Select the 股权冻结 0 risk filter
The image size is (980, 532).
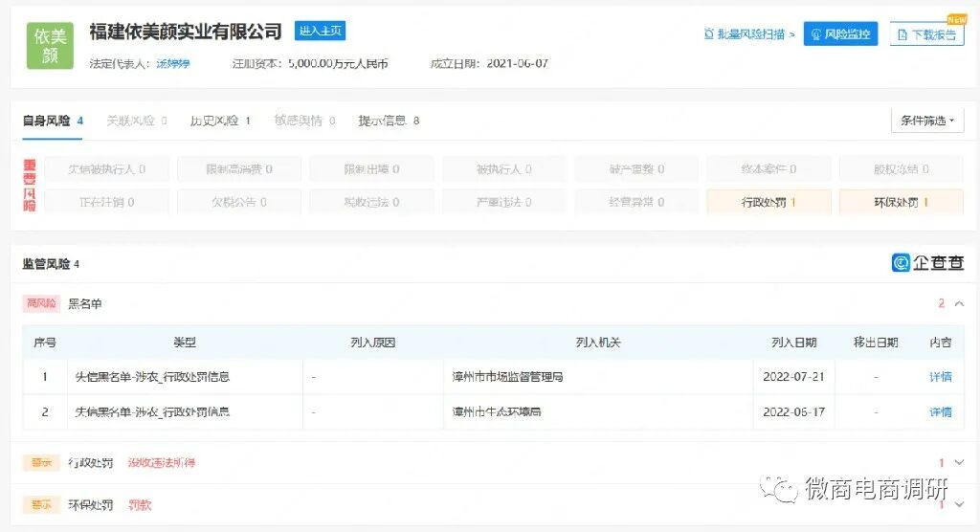pyautogui.click(x=902, y=168)
